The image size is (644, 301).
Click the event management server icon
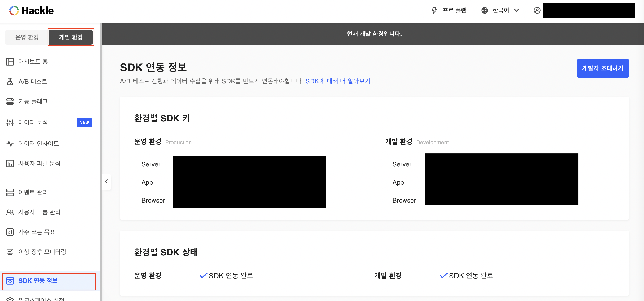click(x=10, y=192)
